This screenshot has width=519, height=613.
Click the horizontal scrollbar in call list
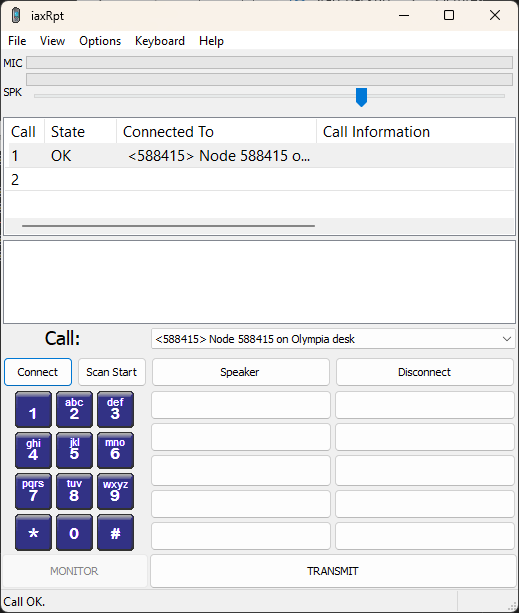pyautogui.click(x=168, y=226)
